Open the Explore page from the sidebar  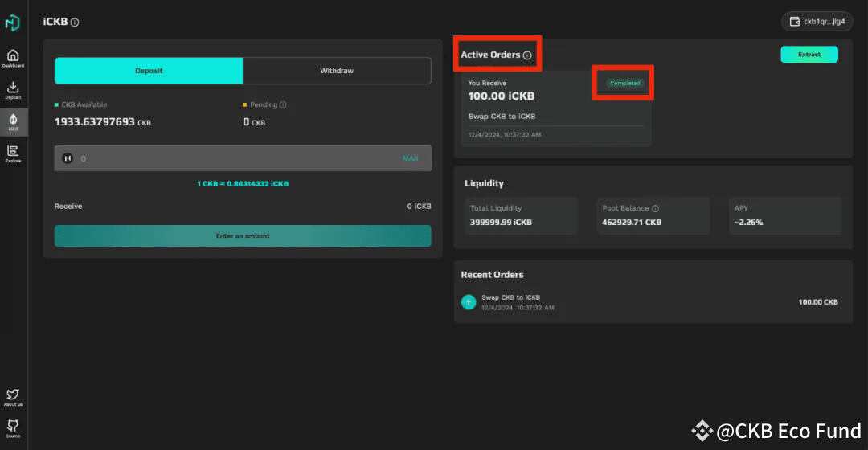(x=13, y=152)
